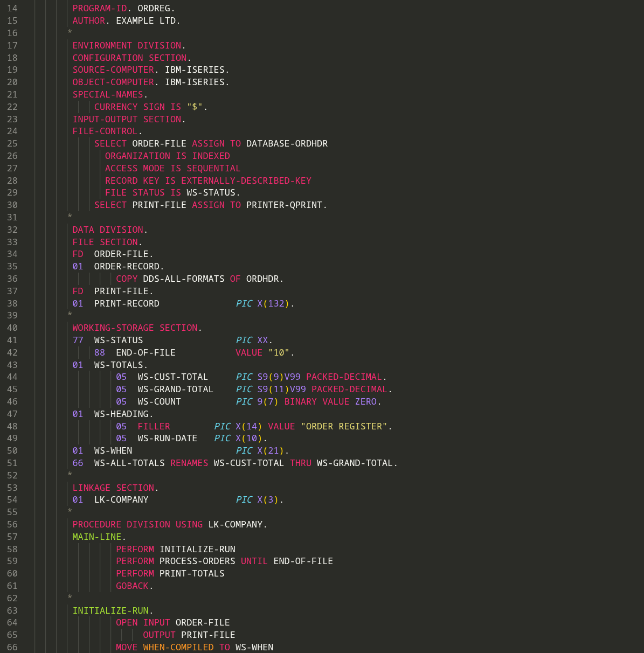Click the INITIALIZE-RUN paragraph label on line 63
This screenshot has height=653, width=644.
pos(110,611)
